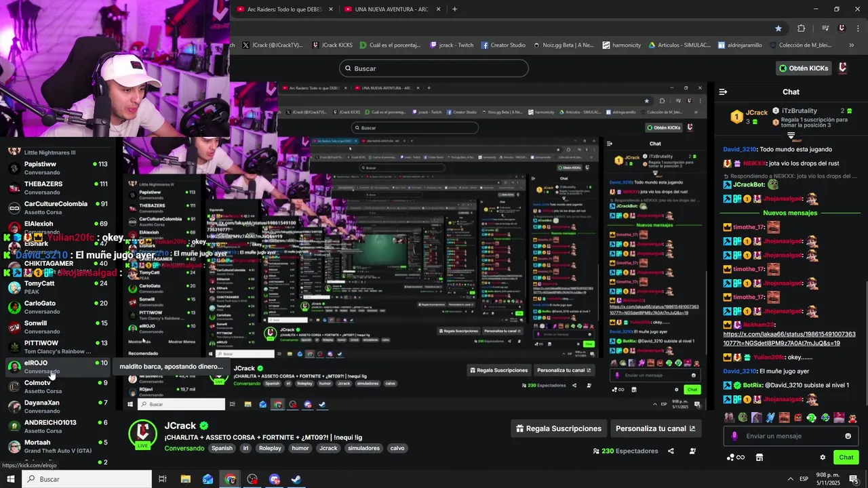Open Papistiww channel in sidebar

tap(57, 168)
